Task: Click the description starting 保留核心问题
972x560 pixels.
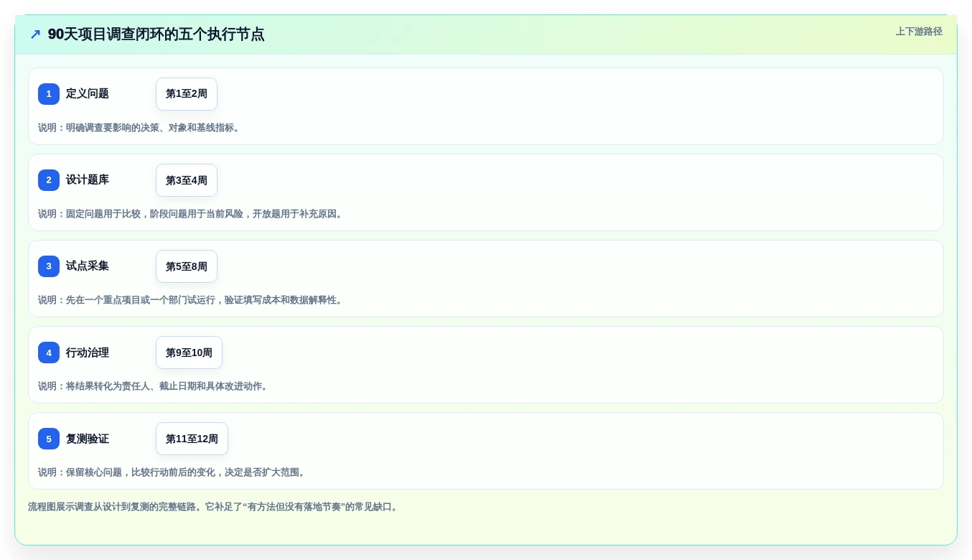Action: [174, 472]
